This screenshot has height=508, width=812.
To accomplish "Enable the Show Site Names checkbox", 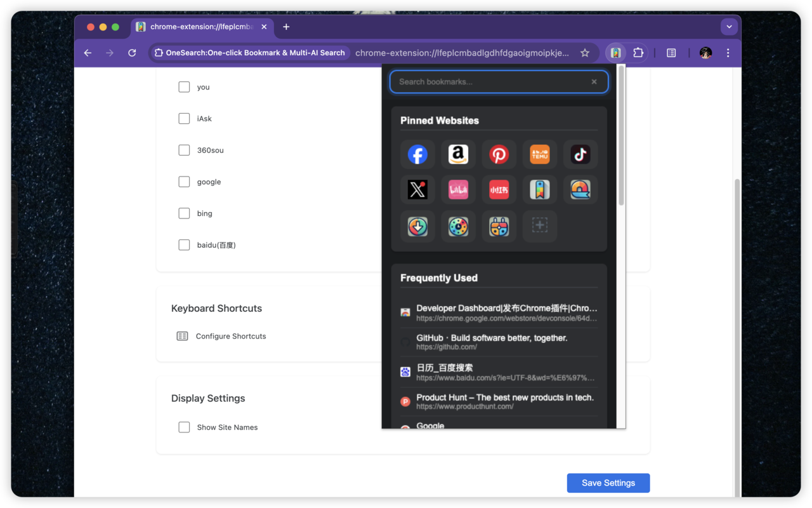I will pos(184,427).
